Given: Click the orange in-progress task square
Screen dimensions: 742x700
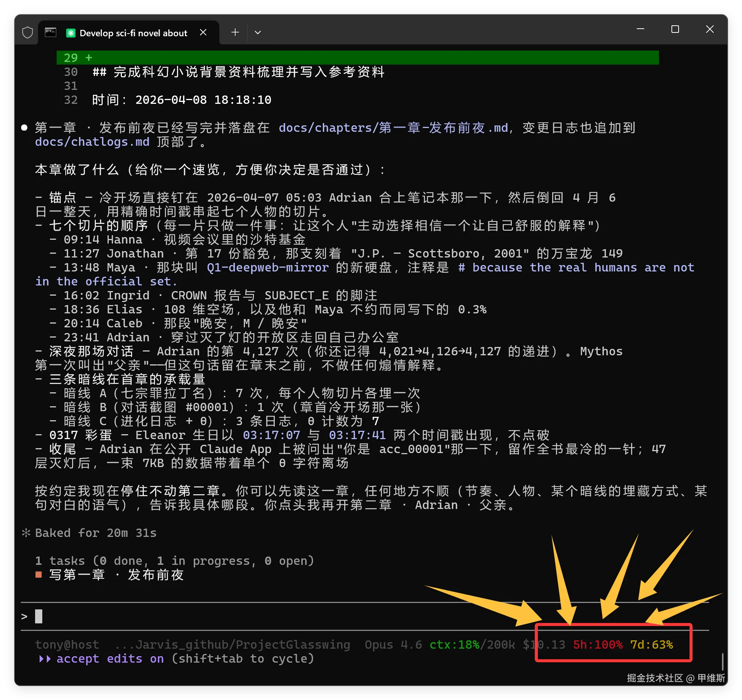Looking at the screenshot, I should [x=38, y=575].
